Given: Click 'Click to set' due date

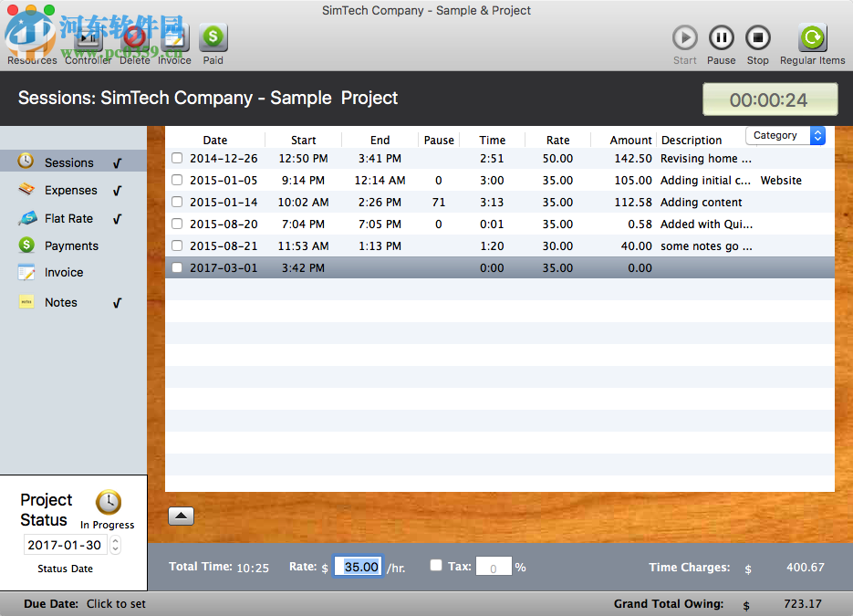Looking at the screenshot, I should tap(116, 603).
